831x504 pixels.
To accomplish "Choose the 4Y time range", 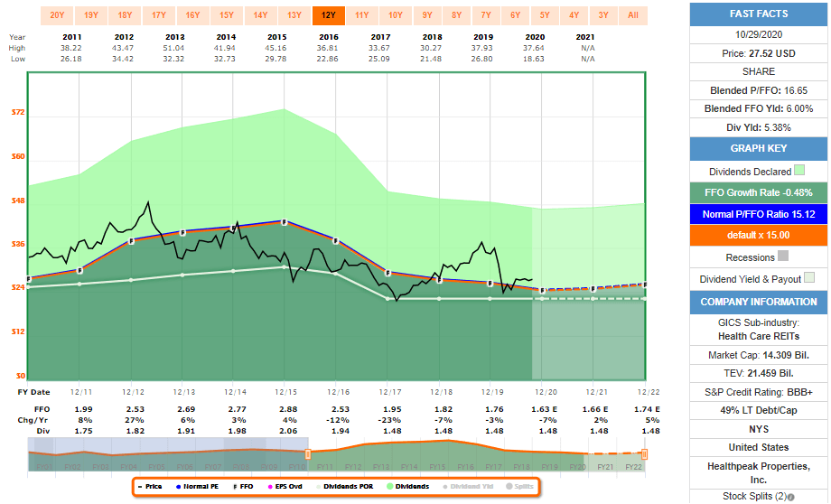I will pos(574,15).
